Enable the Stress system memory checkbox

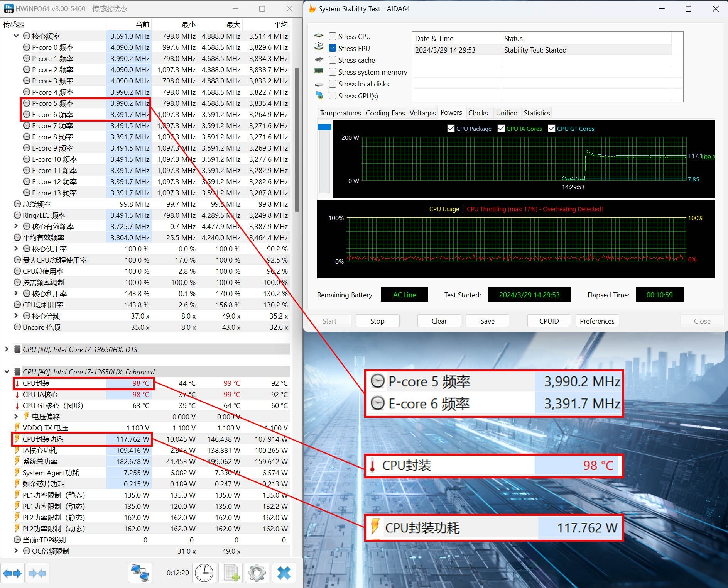pos(333,72)
